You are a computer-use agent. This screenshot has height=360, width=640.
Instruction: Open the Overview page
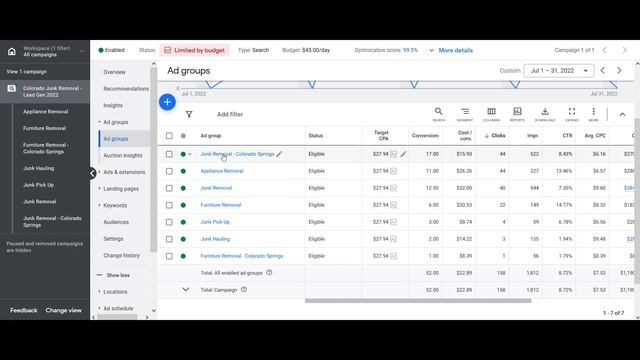click(x=114, y=72)
